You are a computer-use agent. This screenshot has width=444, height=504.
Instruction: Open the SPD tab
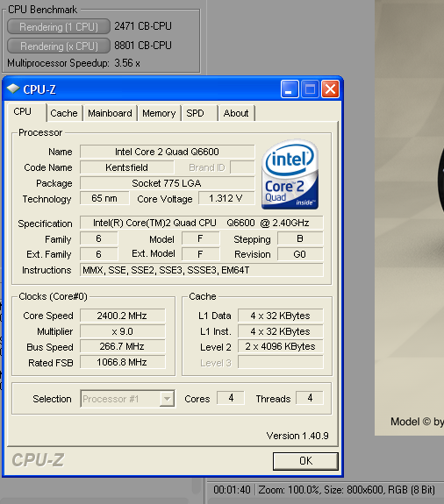click(199, 113)
